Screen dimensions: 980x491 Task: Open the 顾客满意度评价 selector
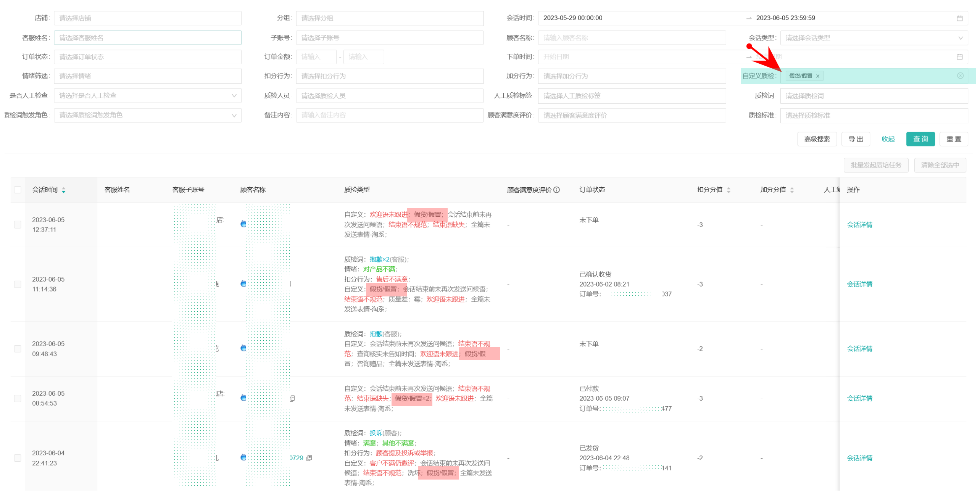point(632,115)
